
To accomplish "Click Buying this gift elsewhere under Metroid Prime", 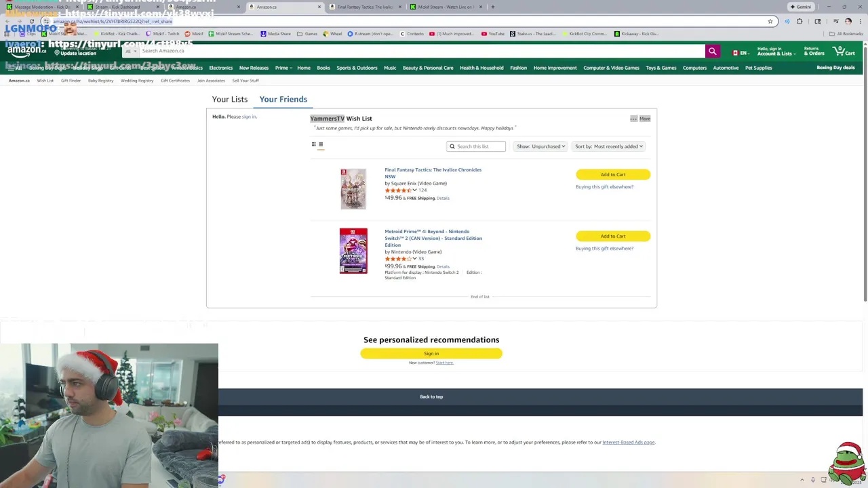I will click(604, 249).
